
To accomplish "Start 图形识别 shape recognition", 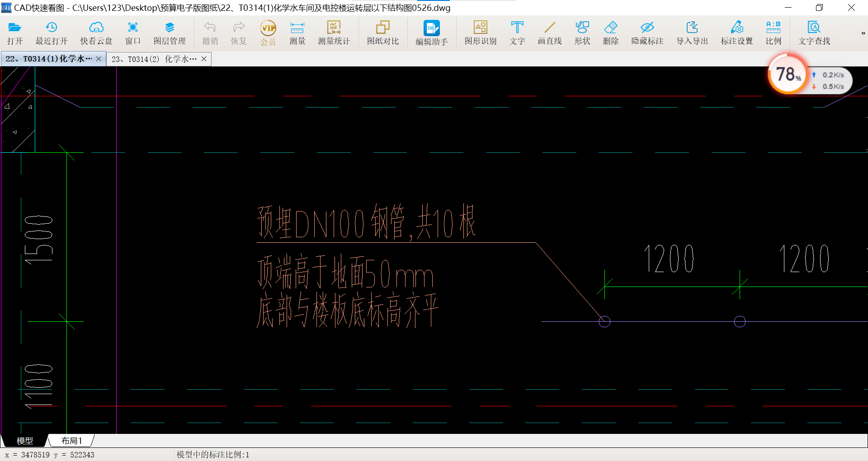I will coord(481,33).
